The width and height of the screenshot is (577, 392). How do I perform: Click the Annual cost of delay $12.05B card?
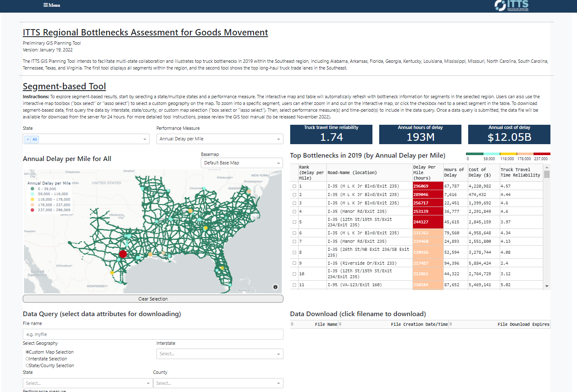click(x=509, y=134)
